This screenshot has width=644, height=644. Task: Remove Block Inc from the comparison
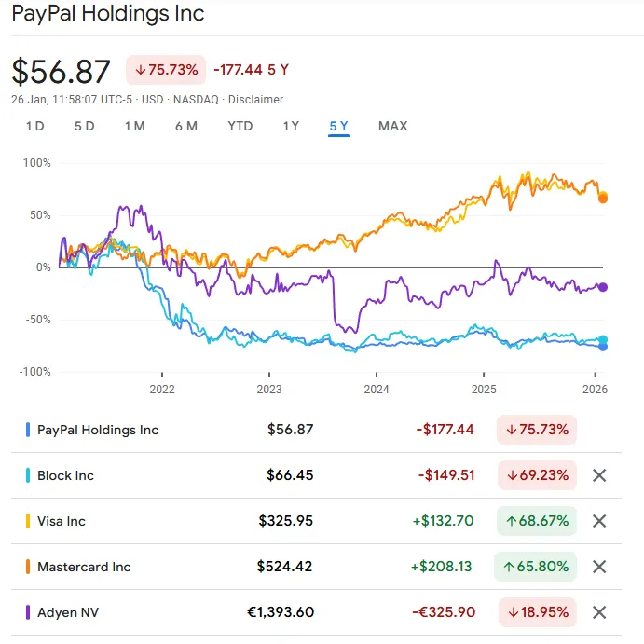coord(599,475)
